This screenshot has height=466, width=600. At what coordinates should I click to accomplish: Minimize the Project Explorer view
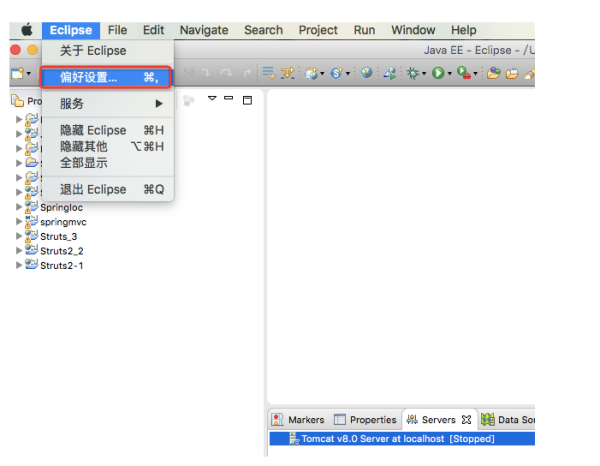pos(228,98)
